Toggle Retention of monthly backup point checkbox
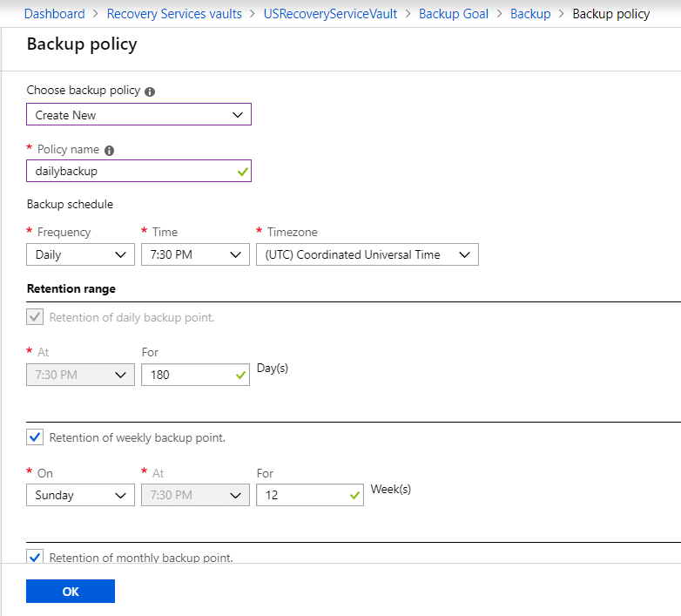 click(x=35, y=557)
